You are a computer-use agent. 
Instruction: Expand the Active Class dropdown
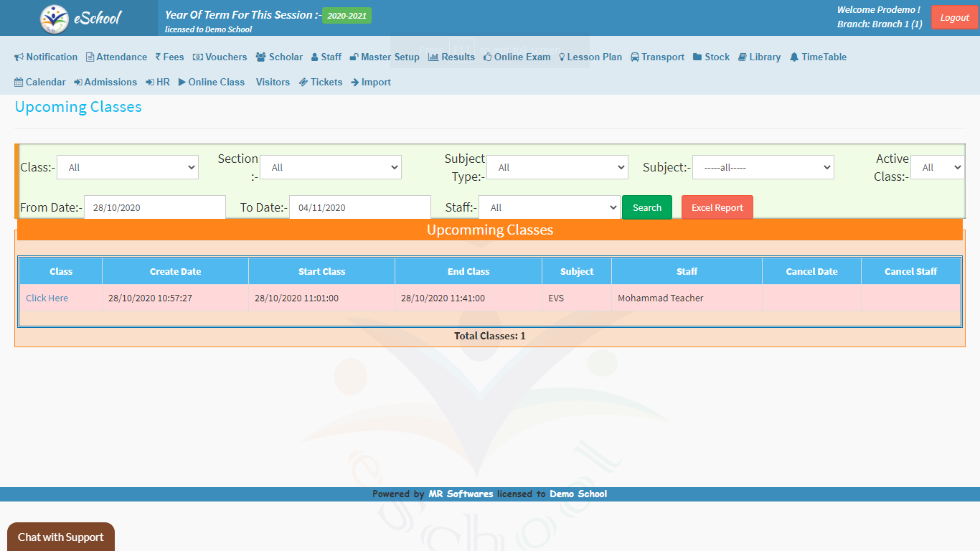pyautogui.click(x=937, y=167)
